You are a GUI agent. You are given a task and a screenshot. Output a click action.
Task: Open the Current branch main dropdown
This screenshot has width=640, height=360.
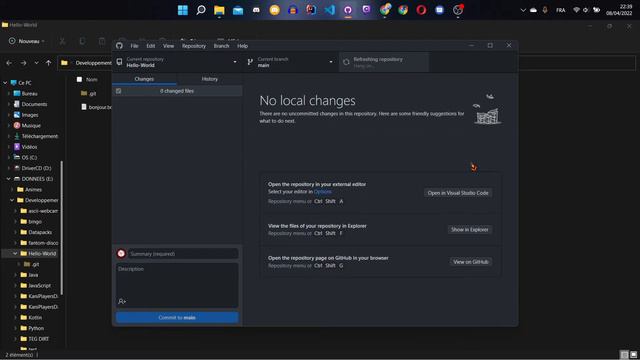pos(290,62)
